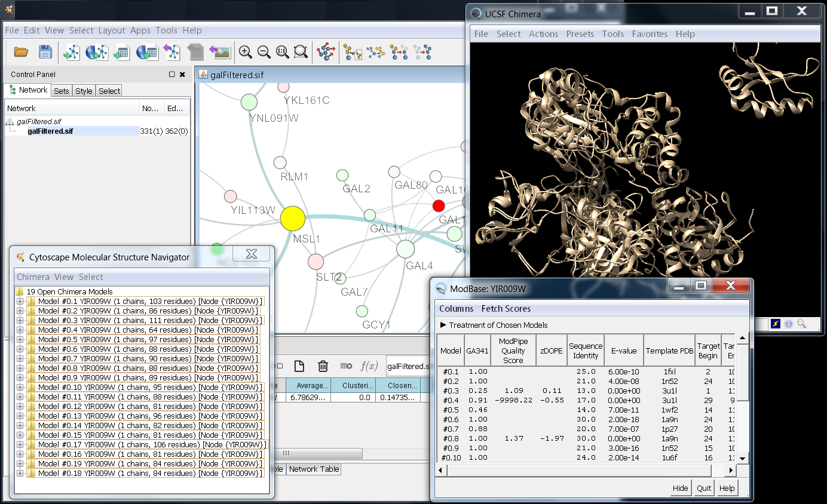Click the Export Network as Image icon
This screenshot has height=504, width=827.
[220, 53]
